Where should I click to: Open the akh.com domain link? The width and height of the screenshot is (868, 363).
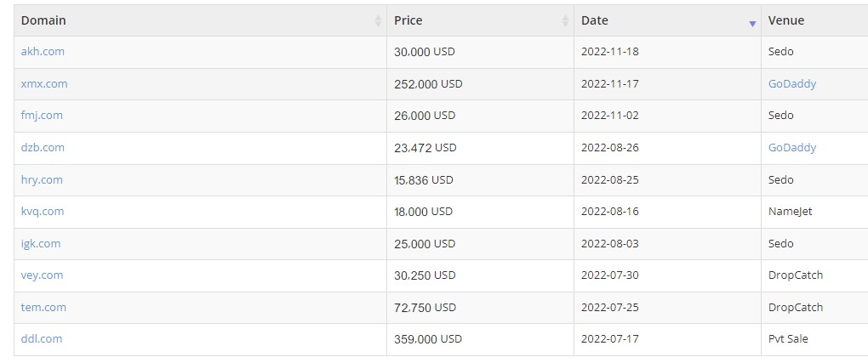pos(43,52)
